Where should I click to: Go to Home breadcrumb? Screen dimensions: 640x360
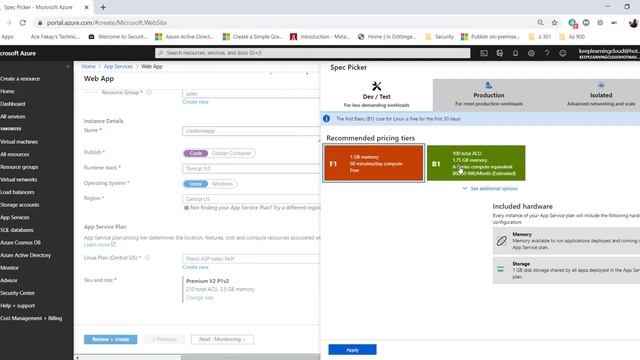[x=88, y=66]
